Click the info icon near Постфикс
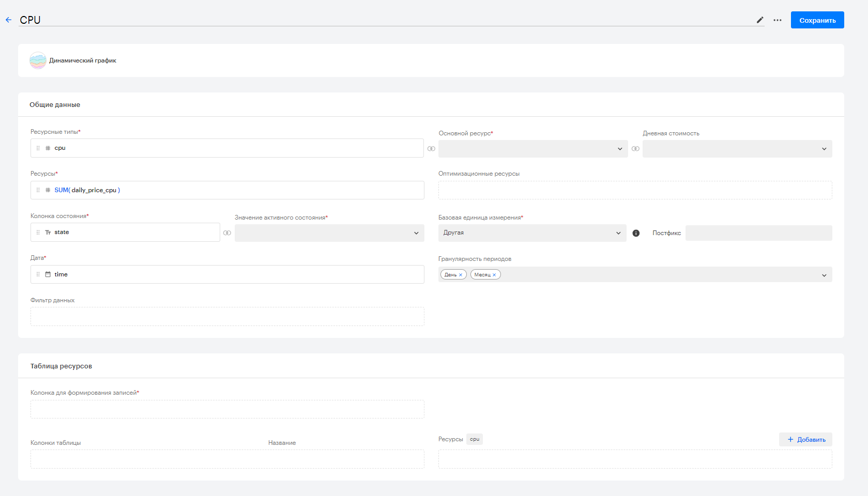Image resolution: width=868 pixels, height=496 pixels. 636,233
